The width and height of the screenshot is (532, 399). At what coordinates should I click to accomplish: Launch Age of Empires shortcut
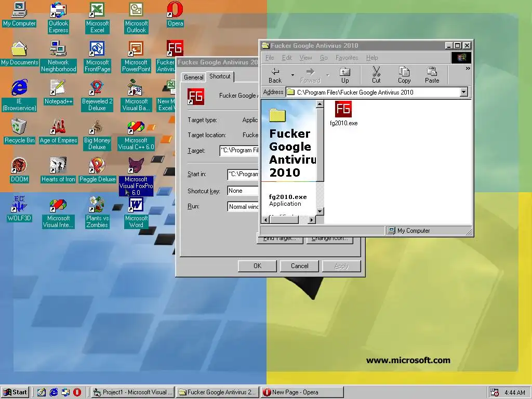[58, 131]
